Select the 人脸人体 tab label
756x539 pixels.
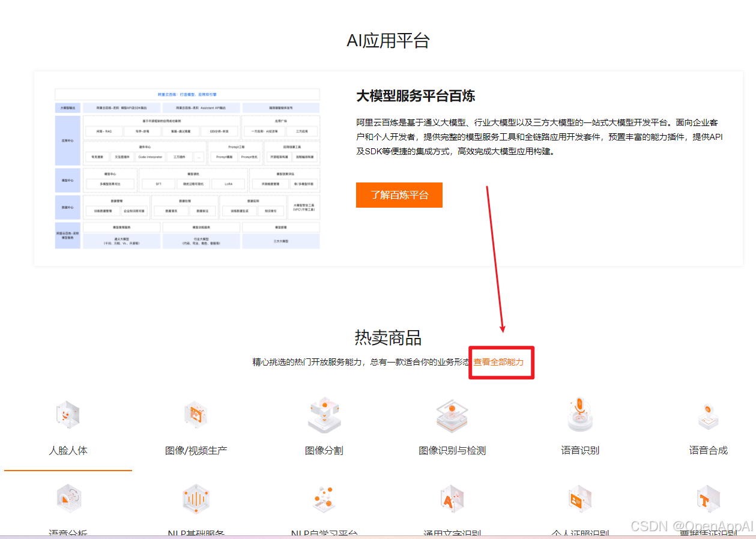click(68, 450)
